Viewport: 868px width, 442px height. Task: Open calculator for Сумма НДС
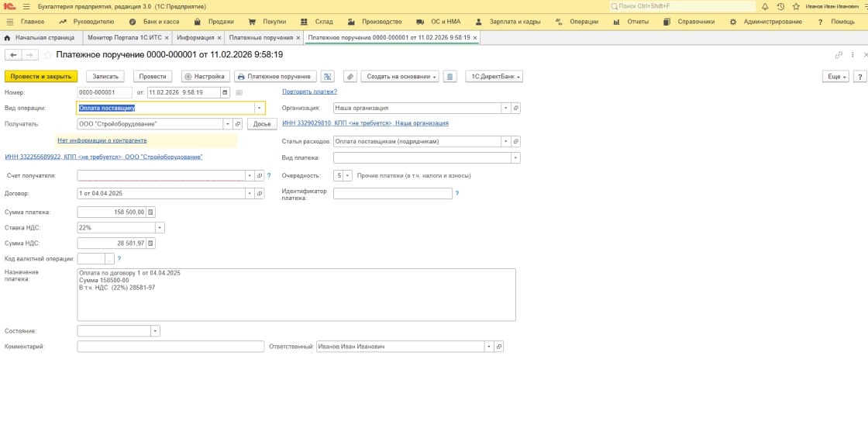[150, 243]
